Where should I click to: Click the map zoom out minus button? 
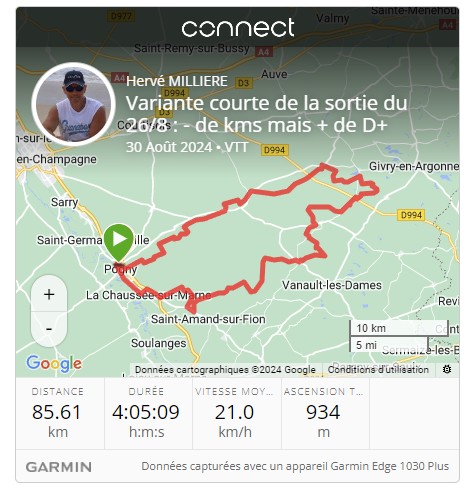49,329
